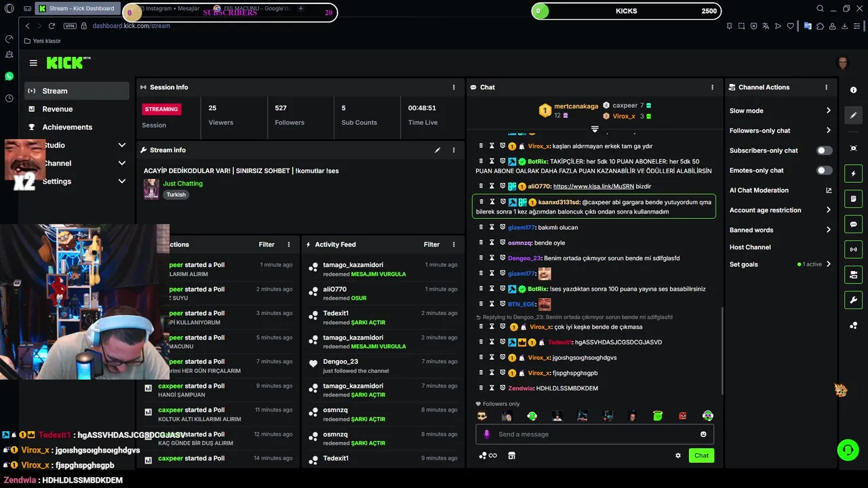Switch to Stream - Kick Dashboard browser tab
This screenshot has height=488, width=868.
[77, 9]
